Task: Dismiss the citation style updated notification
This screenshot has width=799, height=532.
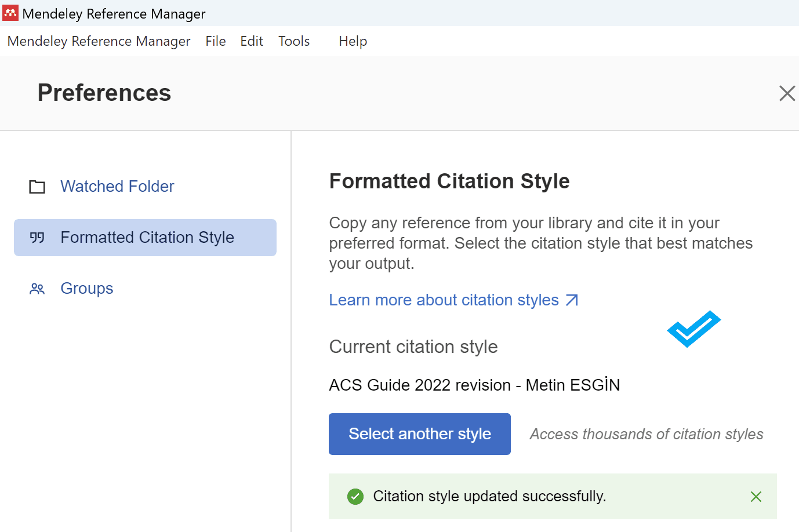Action: tap(756, 497)
